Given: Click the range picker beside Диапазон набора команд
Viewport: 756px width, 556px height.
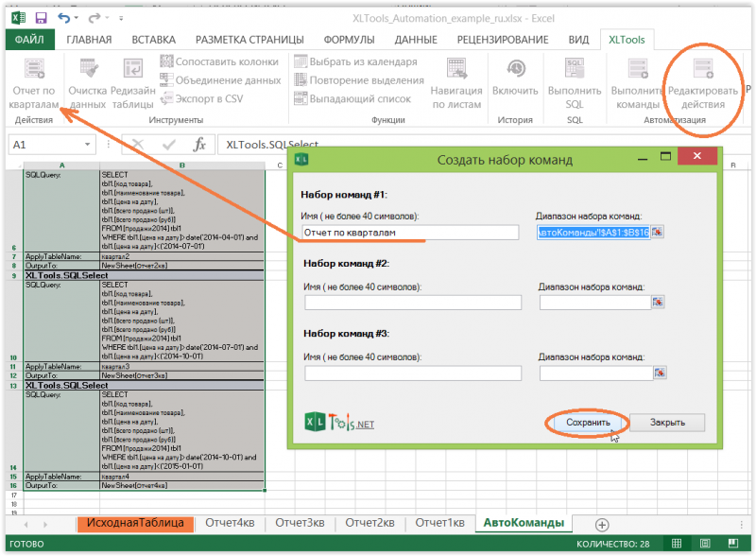Looking at the screenshot, I should coord(659,230).
